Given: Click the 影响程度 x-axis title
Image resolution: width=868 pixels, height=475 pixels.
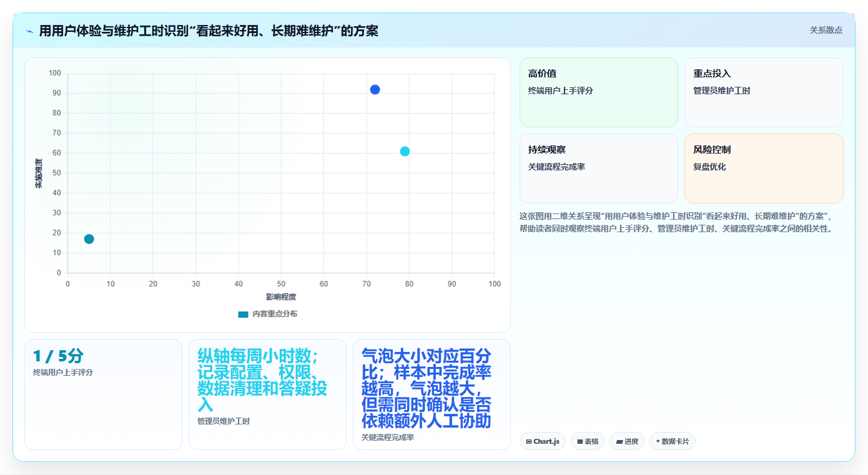Looking at the screenshot, I should point(281,297).
